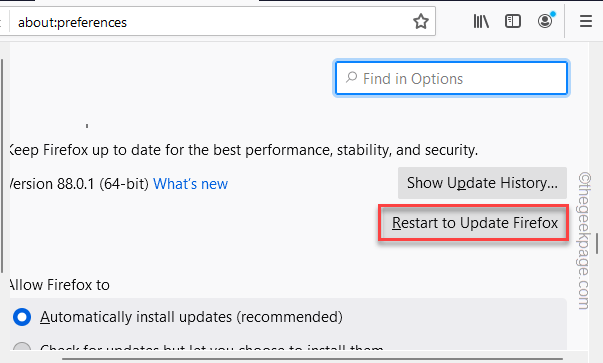Bookmark this page with the star icon
The height and width of the screenshot is (363, 603).
[x=421, y=22]
